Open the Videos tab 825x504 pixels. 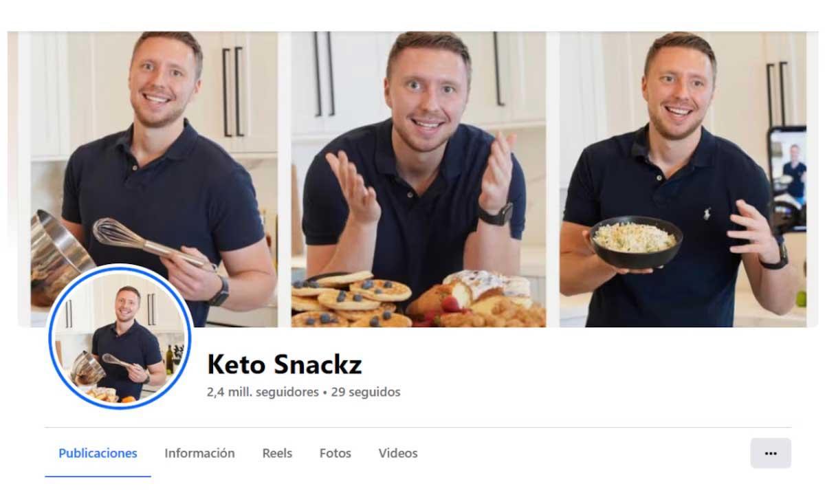click(397, 453)
